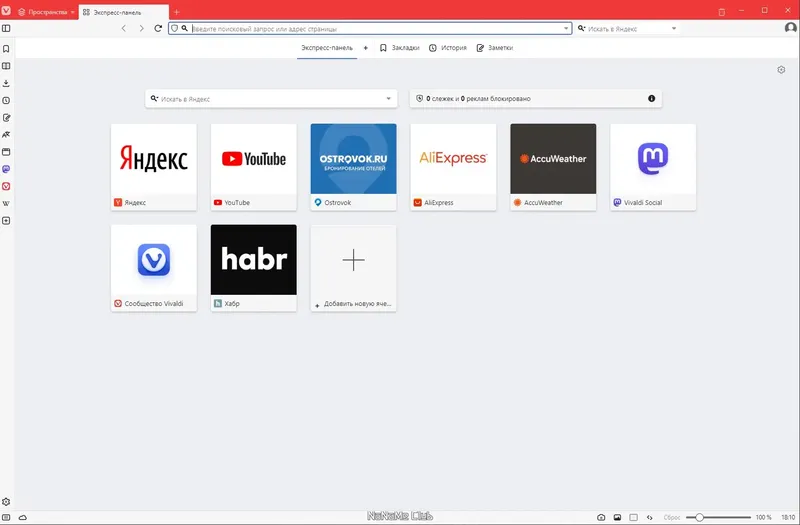
Task: Open the Translate panel in sidebar
Action: tap(6, 135)
